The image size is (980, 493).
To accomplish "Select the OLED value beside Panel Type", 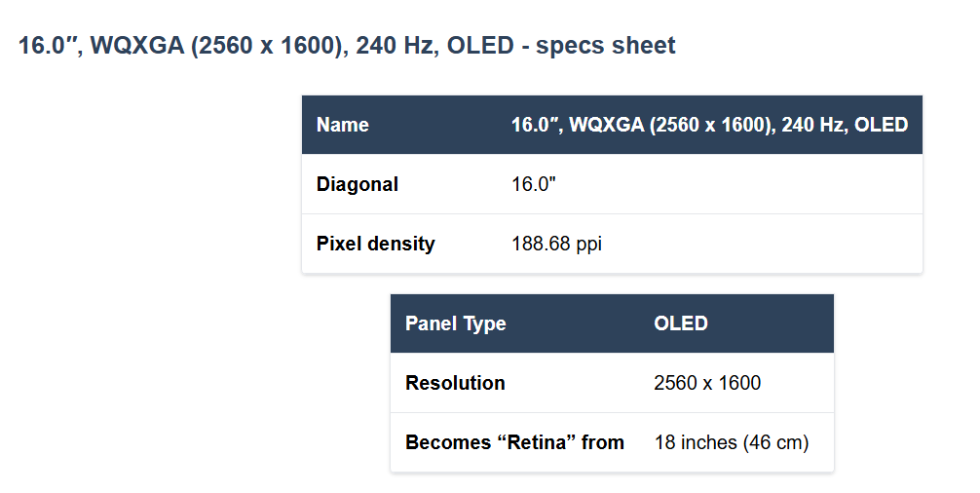I will coord(681,323).
